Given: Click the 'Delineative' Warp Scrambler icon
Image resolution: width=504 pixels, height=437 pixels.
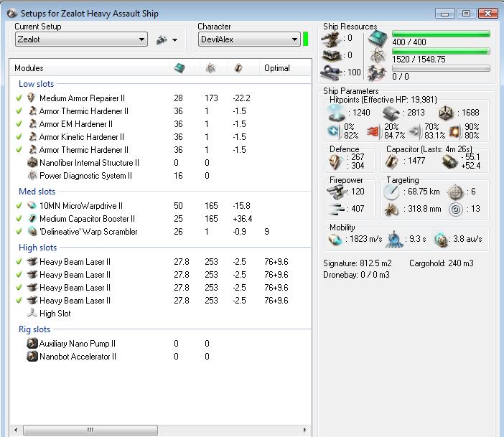Looking at the screenshot, I should pyautogui.click(x=32, y=231).
